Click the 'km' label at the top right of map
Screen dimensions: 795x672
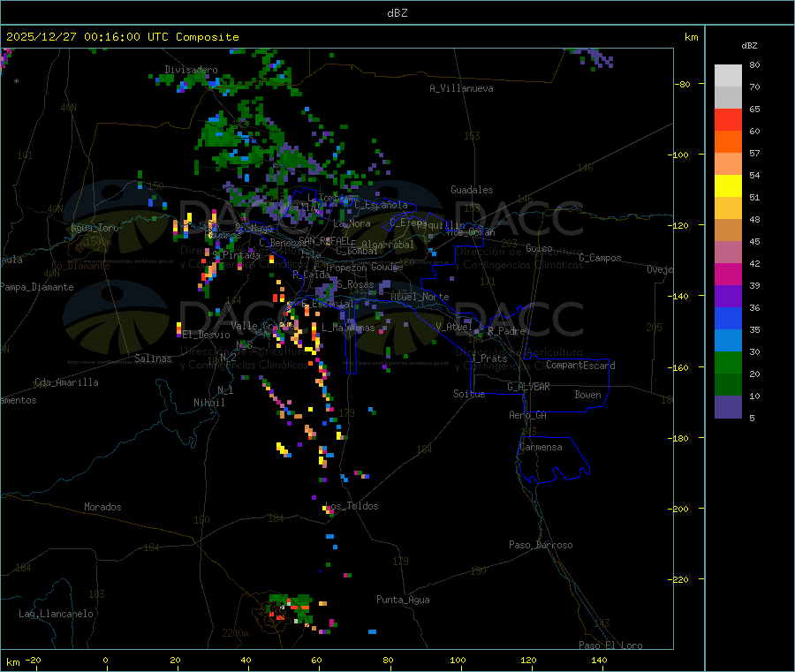coord(692,37)
